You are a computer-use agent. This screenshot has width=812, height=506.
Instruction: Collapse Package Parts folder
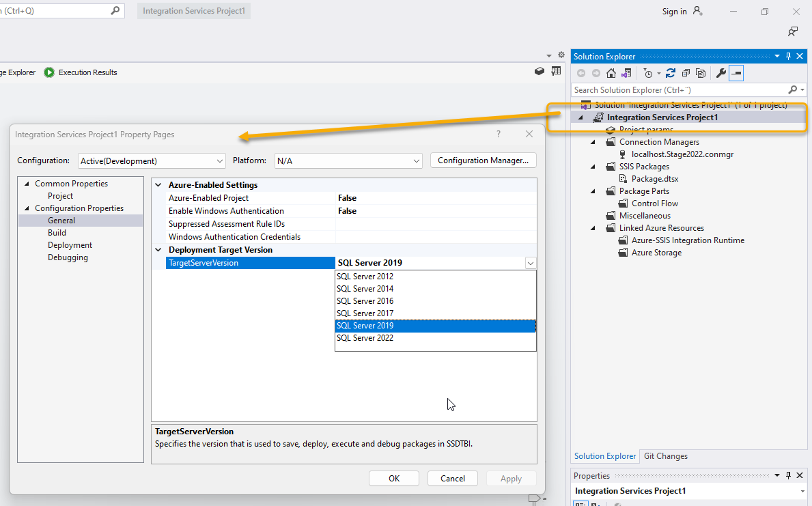coord(593,192)
